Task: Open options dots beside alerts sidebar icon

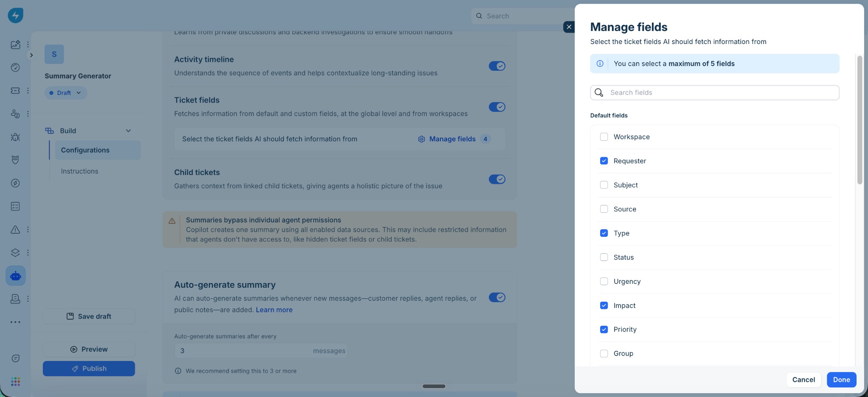Action: pos(28,229)
